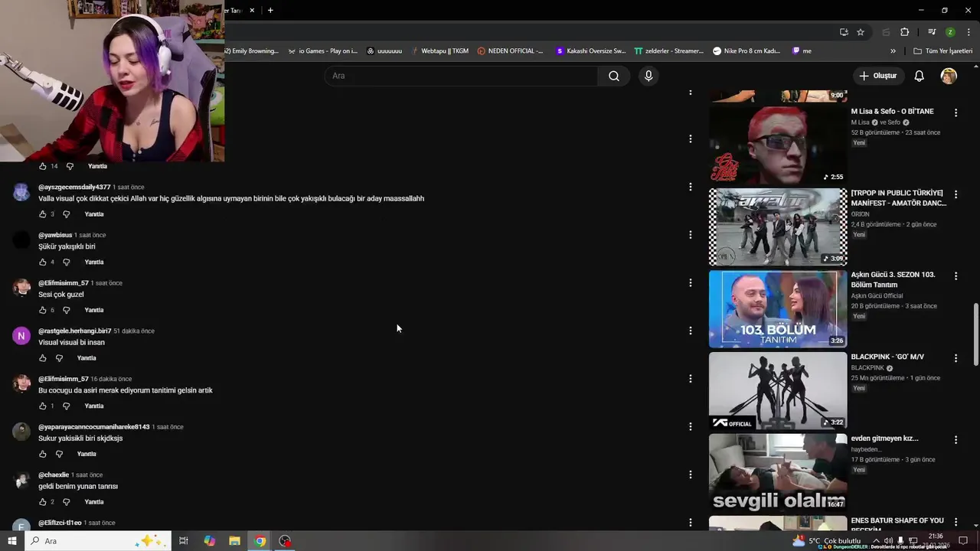Open the Windows Start menu
Screen dimensions: 980x551
click(x=11, y=541)
